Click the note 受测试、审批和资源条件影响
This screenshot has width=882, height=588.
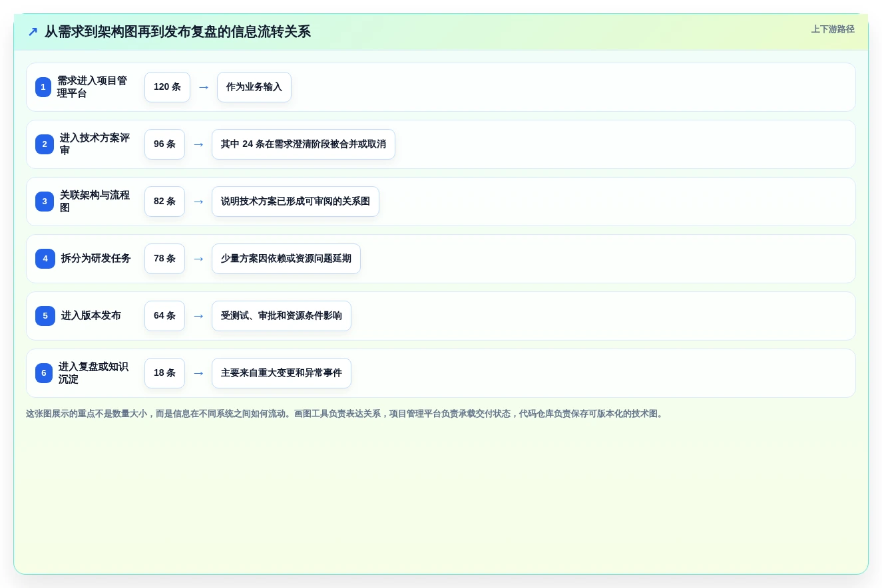click(x=282, y=316)
